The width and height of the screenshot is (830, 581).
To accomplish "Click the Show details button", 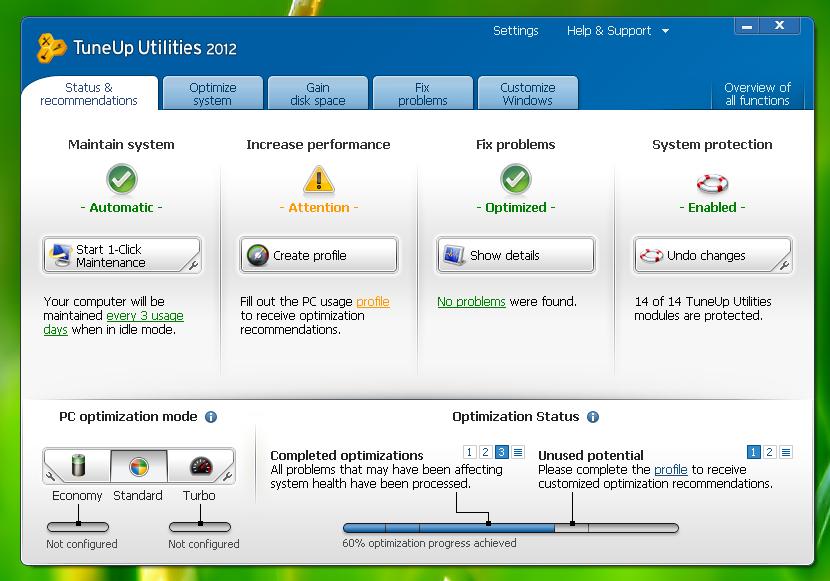I will pyautogui.click(x=516, y=256).
